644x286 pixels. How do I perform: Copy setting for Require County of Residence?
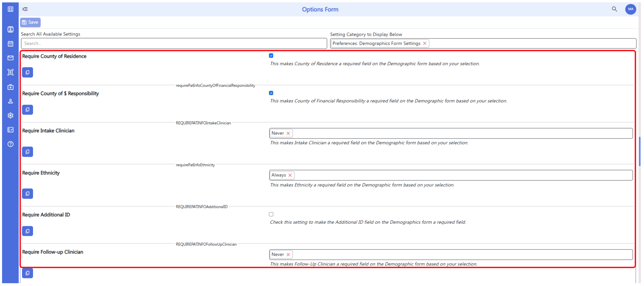28,73
